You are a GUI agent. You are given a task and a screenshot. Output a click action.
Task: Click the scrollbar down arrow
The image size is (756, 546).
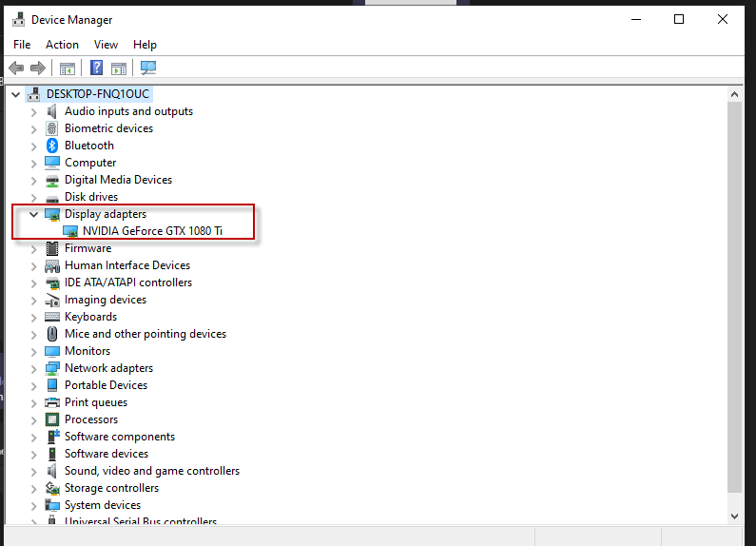click(734, 517)
